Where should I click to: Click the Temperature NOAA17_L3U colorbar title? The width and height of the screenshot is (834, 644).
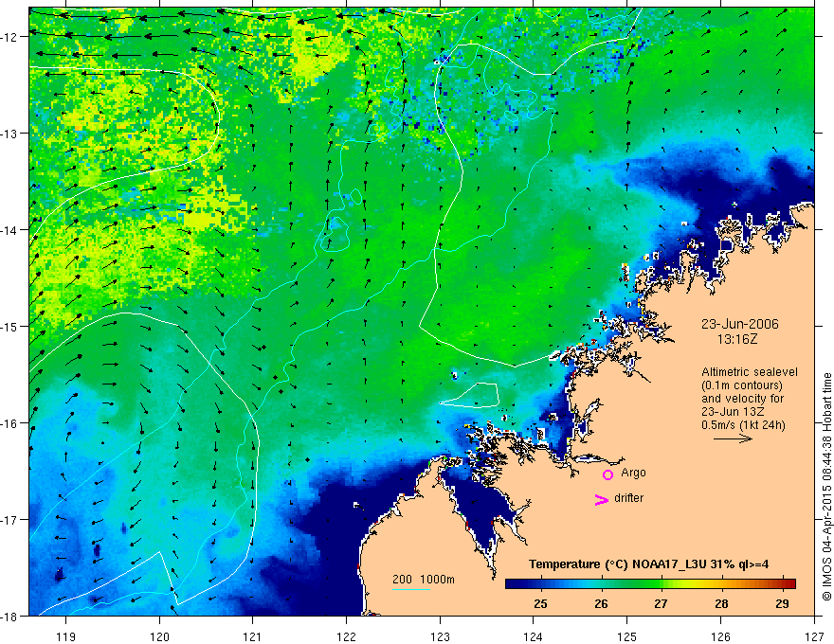[648, 564]
